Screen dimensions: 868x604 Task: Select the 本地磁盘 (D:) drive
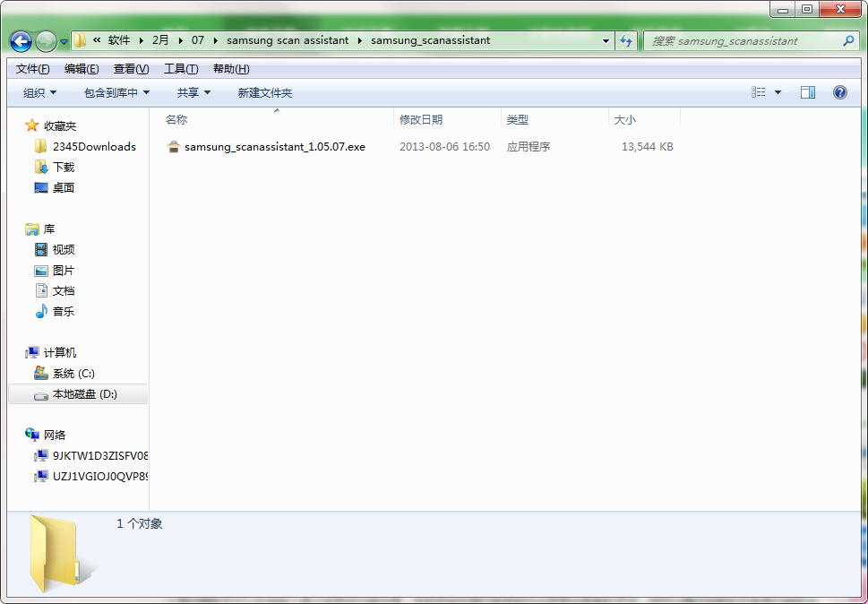tap(82, 394)
